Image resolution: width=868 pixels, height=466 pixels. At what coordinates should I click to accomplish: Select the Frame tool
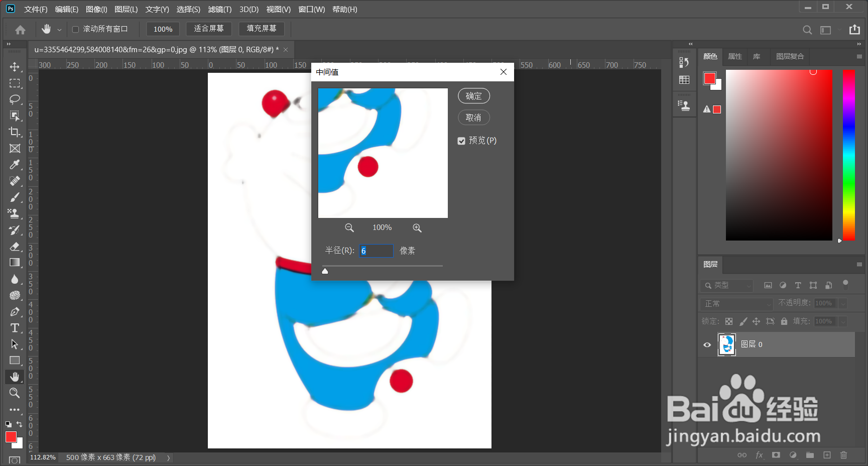point(15,149)
